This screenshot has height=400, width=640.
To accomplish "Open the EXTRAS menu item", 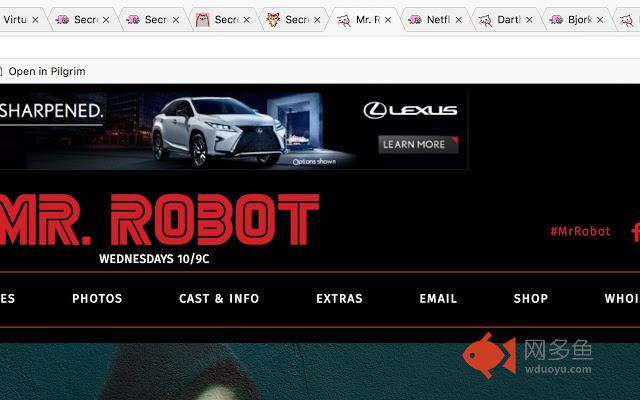I will (339, 298).
